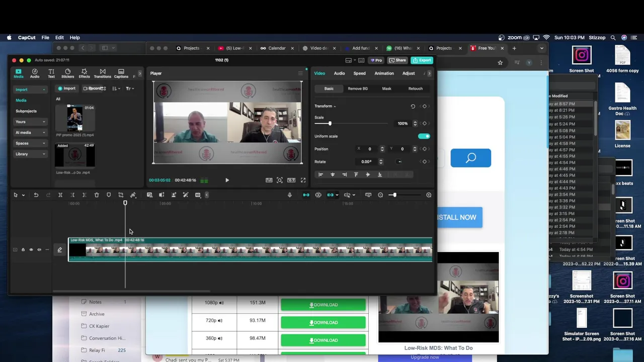This screenshot has height=362, width=644.
Task: Click the split clip icon
Action: 60,195
